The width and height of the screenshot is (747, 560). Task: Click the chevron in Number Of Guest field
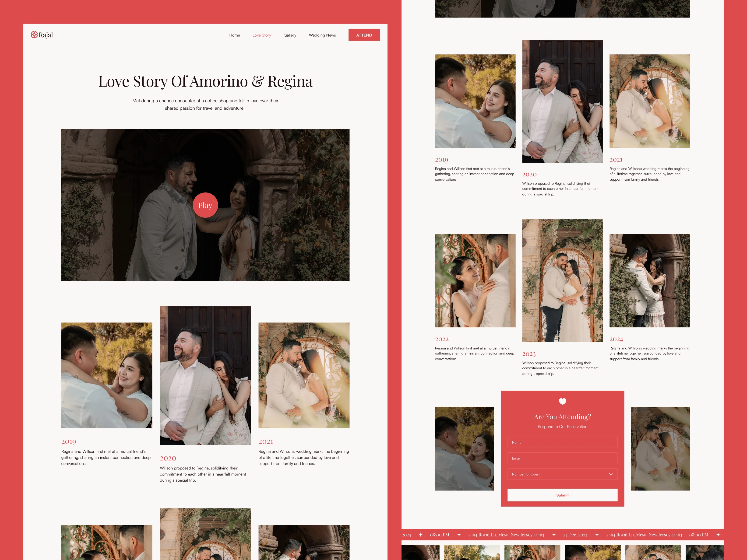coord(611,474)
